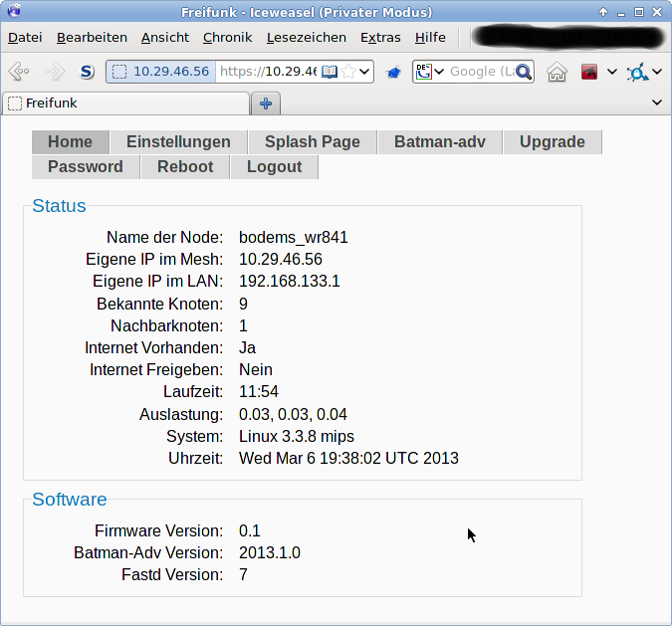Open the Upgrade page
The height and width of the screenshot is (626, 672).
[552, 142]
